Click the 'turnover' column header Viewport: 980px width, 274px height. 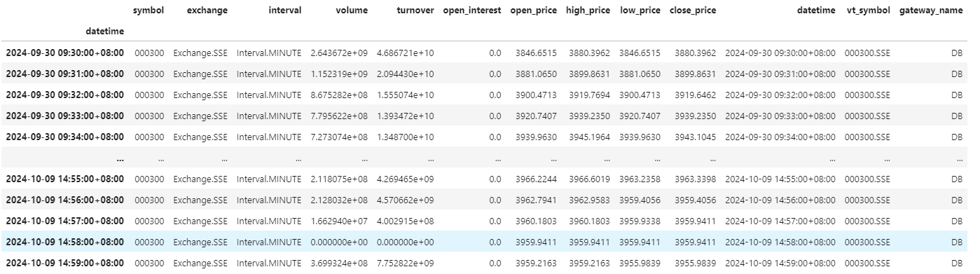415,11
